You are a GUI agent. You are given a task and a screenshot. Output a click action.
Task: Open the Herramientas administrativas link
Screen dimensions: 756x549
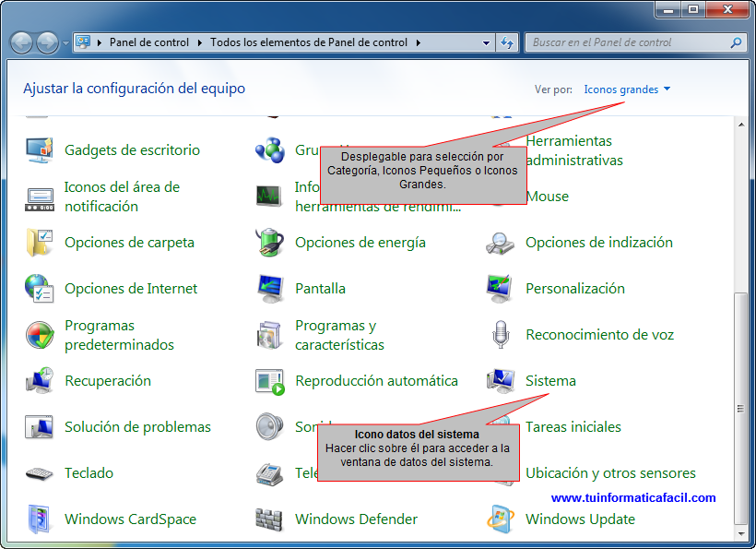pos(573,150)
